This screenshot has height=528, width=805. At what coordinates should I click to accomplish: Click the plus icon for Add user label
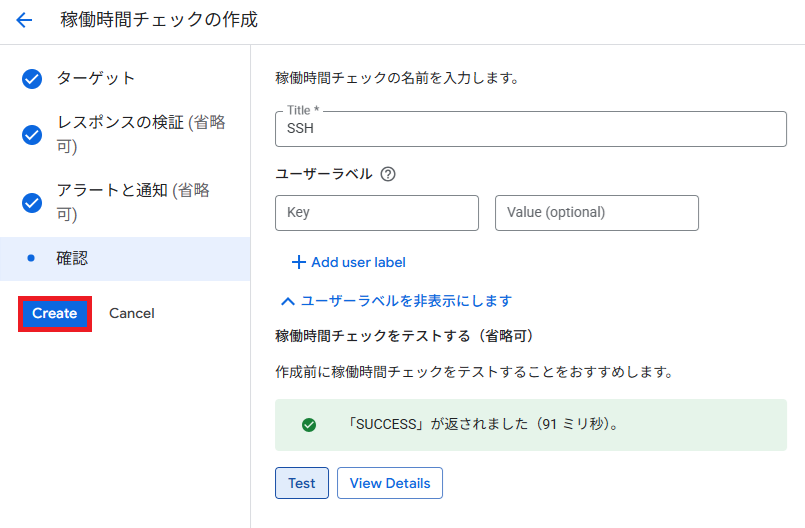click(297, 262)
